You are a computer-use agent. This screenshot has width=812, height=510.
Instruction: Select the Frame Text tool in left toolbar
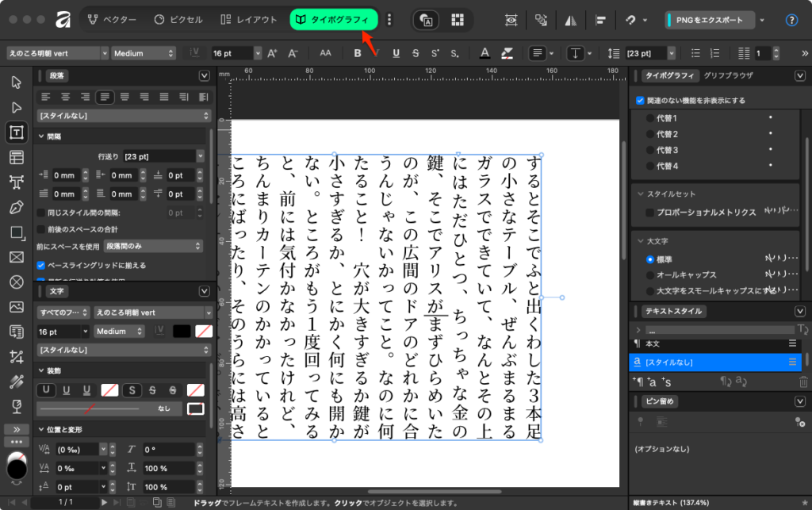(16, 132)
